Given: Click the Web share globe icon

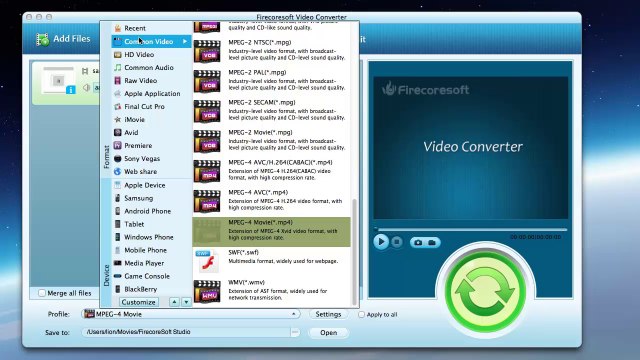Looking at the screenshot, I should [118, 171].
